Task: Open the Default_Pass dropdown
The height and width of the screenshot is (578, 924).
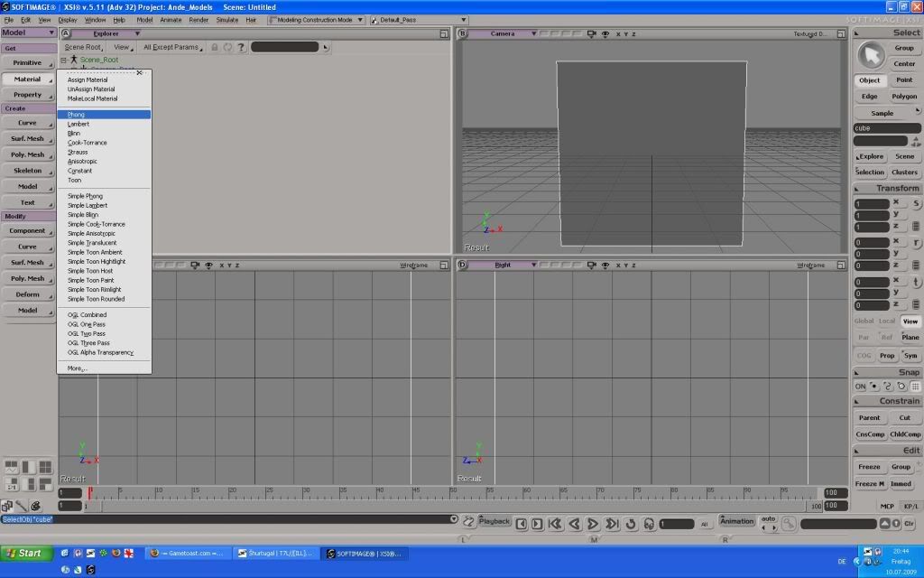Action: [419, 20]
